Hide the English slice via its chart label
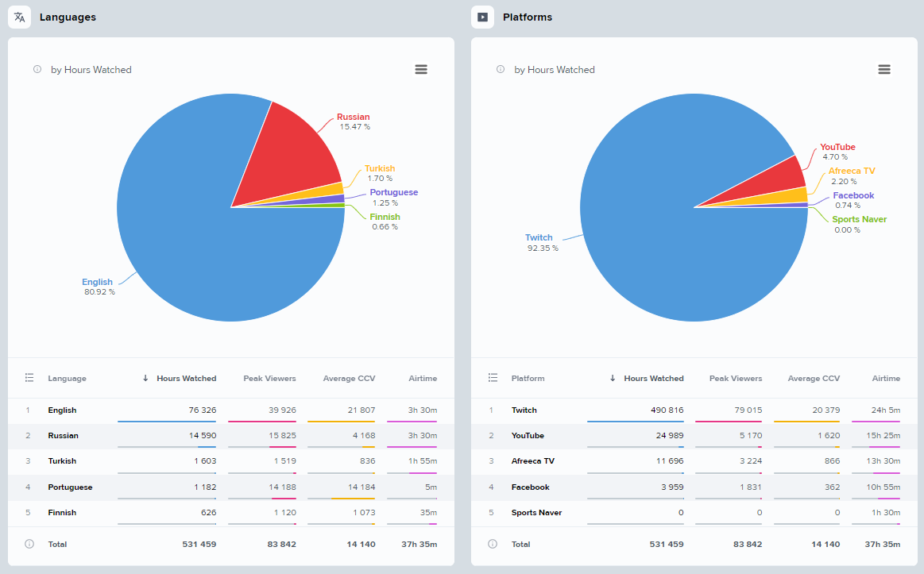This screenshot has height=574, width=924. [97, 282]
